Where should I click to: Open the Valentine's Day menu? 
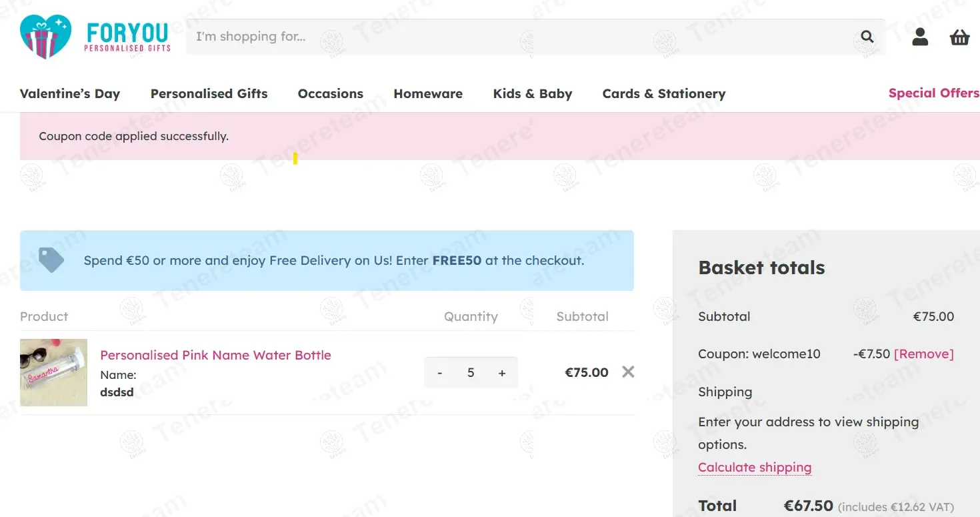[70, 94]
